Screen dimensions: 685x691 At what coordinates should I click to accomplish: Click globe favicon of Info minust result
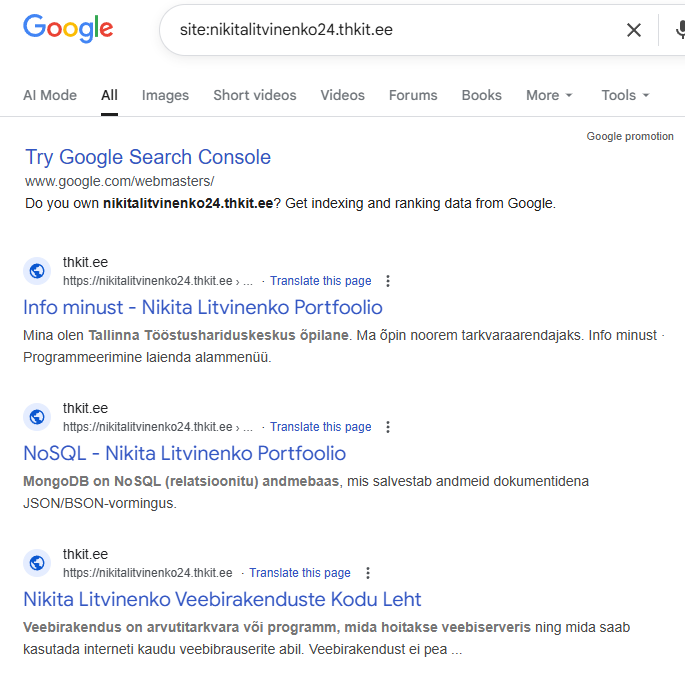point(37,271)
